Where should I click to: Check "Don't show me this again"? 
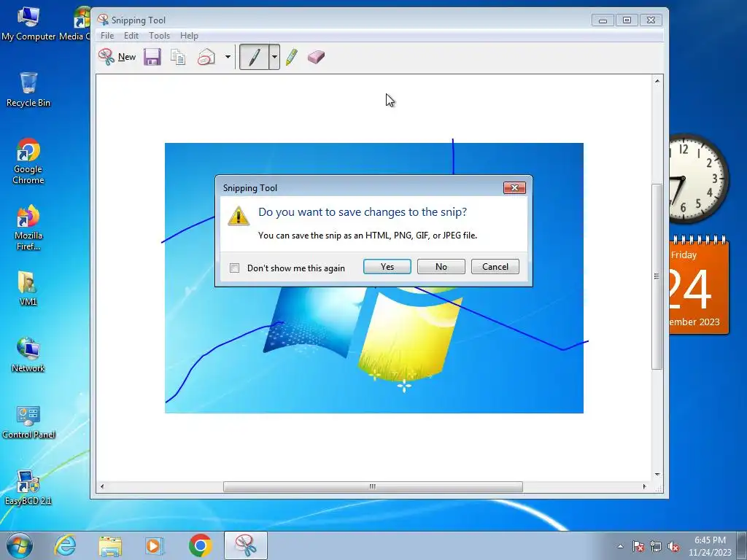(234, 268)
